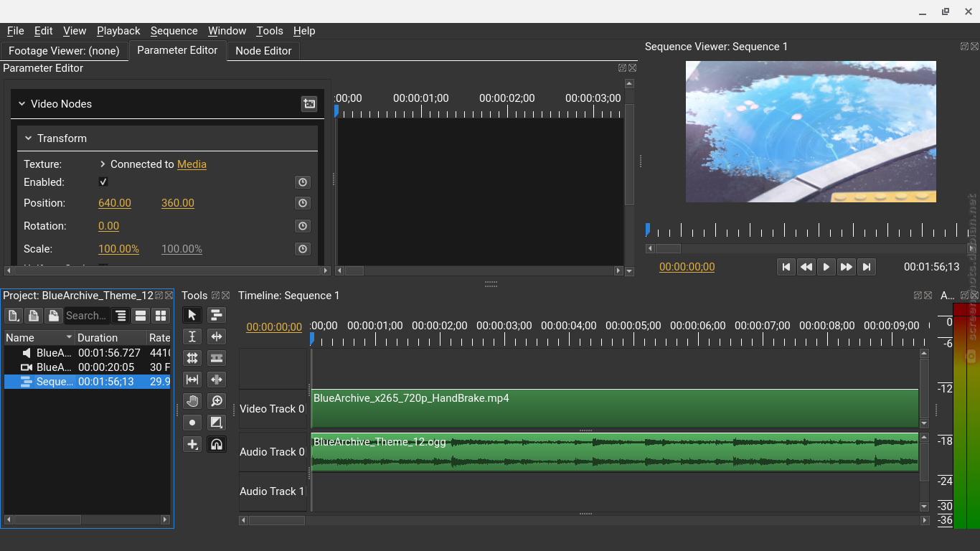
Task: Click the rewind button in Sequence Viewer
Action: [x=806, y=267]
